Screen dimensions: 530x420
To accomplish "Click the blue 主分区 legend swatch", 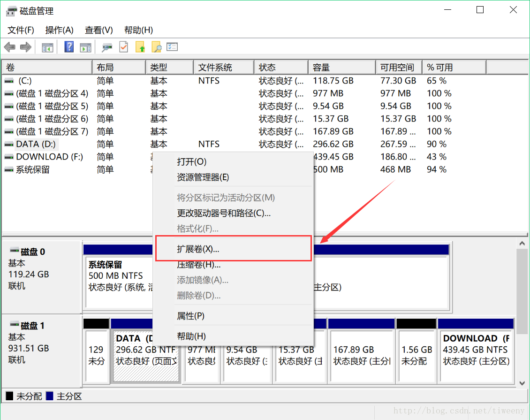I will coord(50,396).
